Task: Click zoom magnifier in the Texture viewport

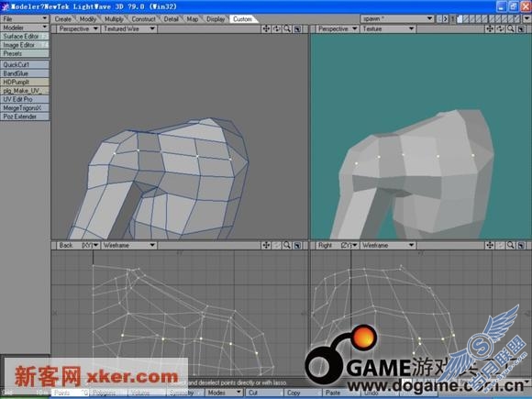Action: coord(511,28)
